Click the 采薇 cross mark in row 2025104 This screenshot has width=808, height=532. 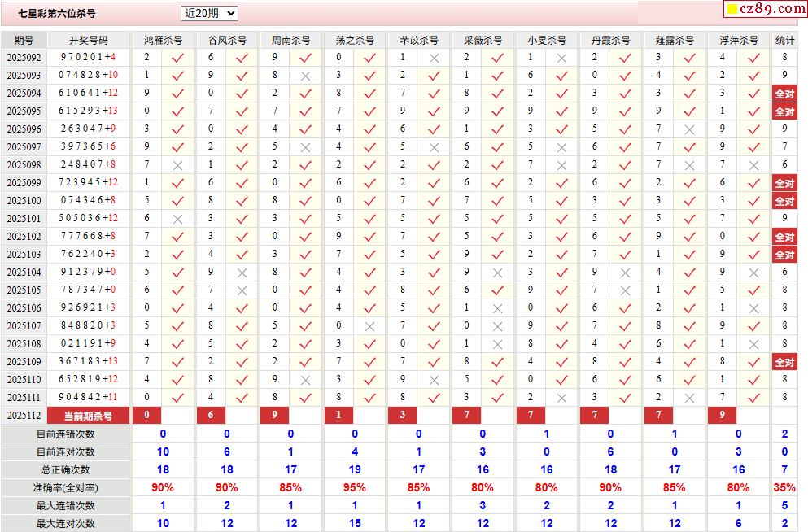point(497,273)
